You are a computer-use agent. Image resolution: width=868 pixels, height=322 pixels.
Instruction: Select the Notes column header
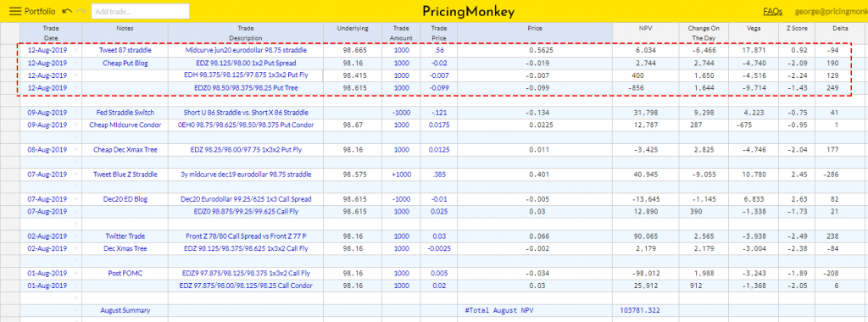pos(125,33)
